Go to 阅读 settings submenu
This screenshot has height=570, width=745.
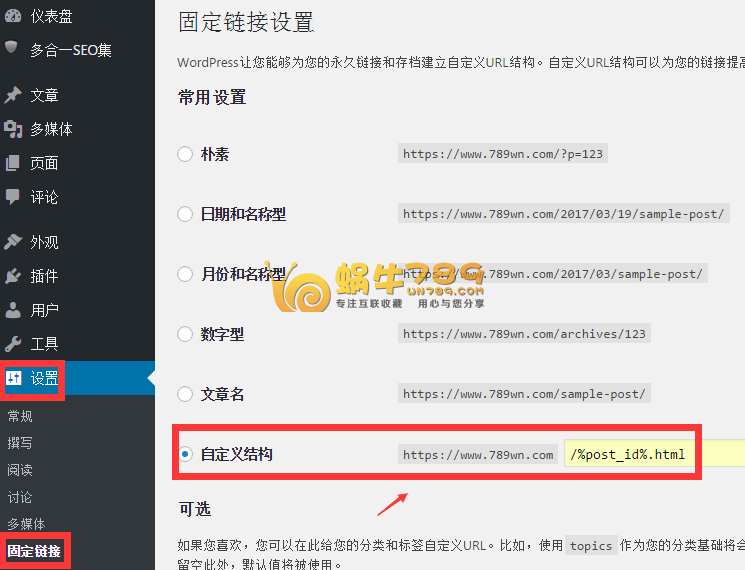tap(20, 470)
